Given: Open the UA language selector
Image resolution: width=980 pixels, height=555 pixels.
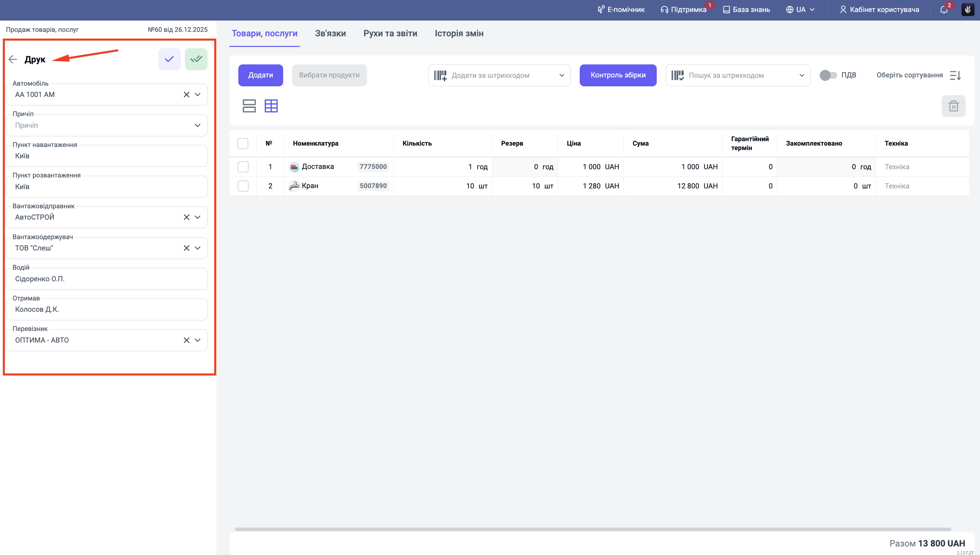Looking at the screenshot, I should tap(800, 10).
